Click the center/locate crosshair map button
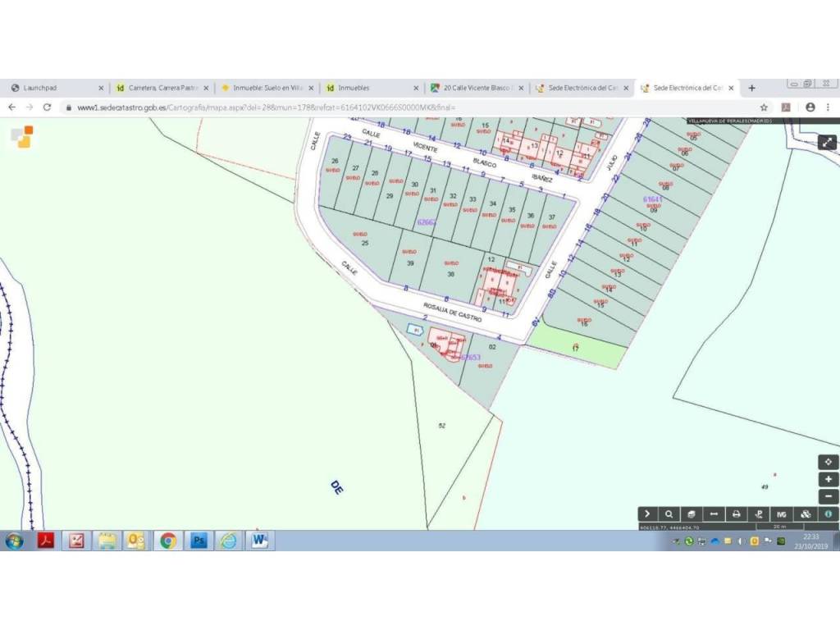Viewport: 840px width, 630px height. tap(829, 462)
